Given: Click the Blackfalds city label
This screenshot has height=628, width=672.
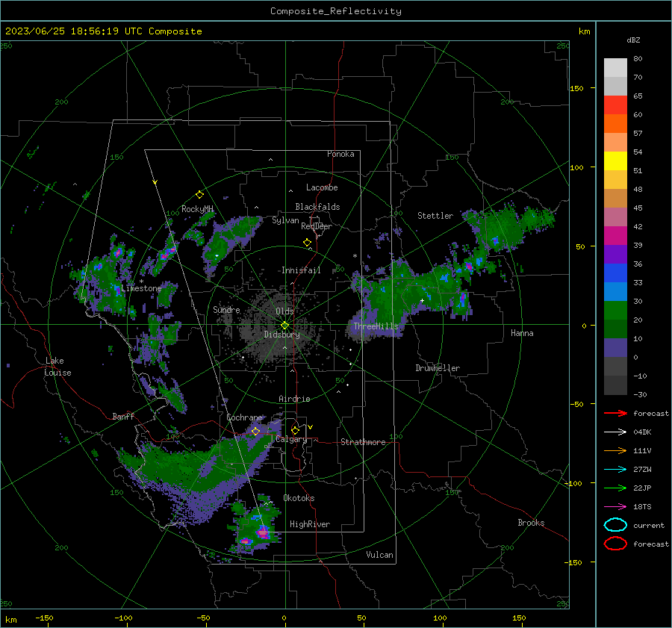Looking at the screenshot, I should click(x=317, y=207).
